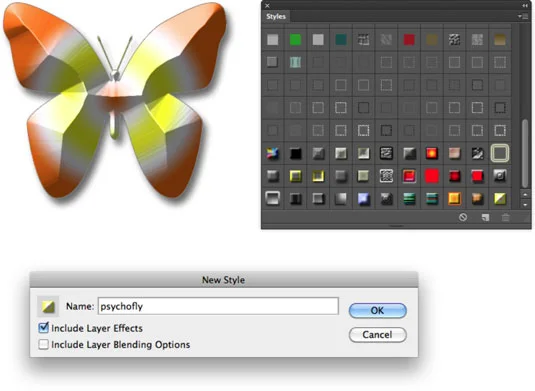Screen dimensions: 535x391
Task: Select the mint green striped style
Action: [295, 62]
